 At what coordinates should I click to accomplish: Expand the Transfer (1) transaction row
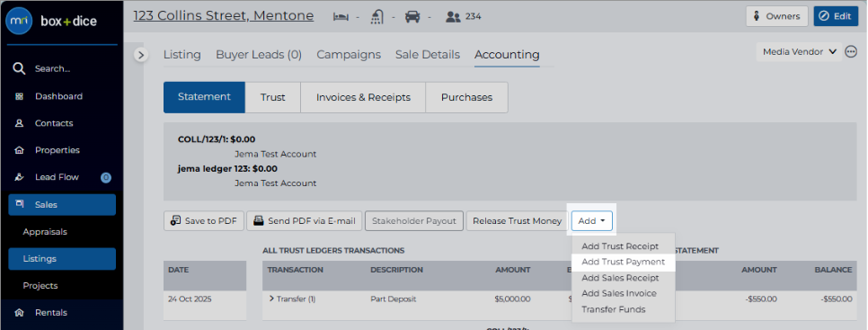coord(271,299)
